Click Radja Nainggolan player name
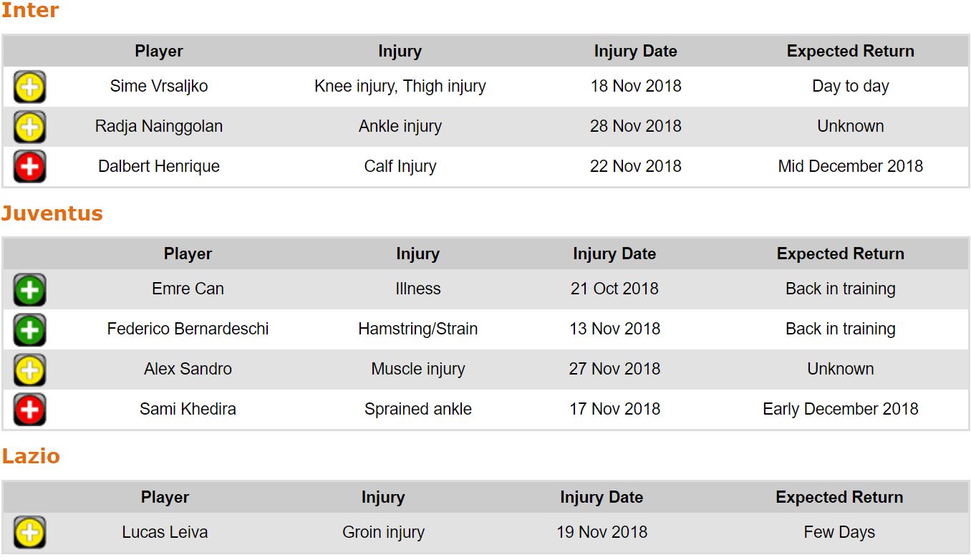This screenshot has width=971, height=560. click(x=159, y=126)
